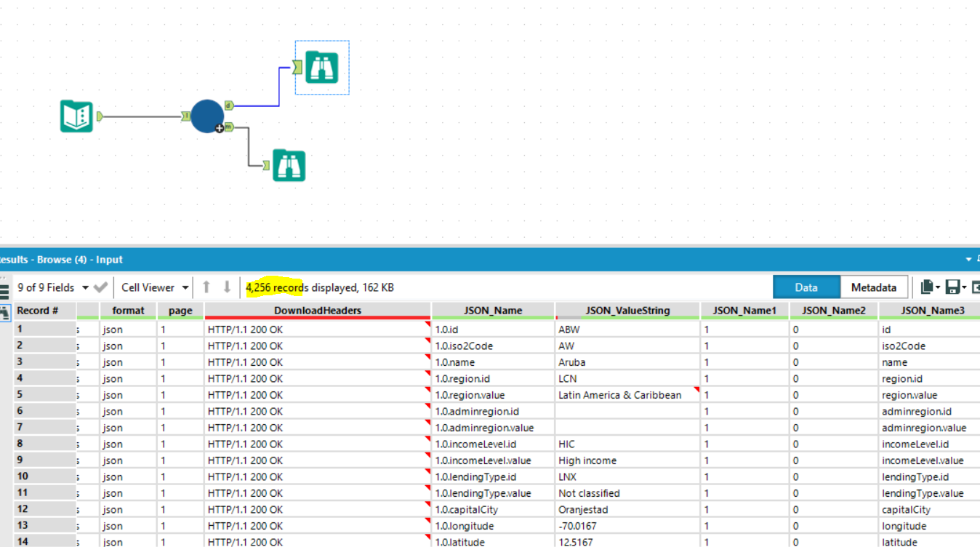Click the '4,256 records displayed' status text
The height and width of the screenshot is (547, 980).
pyautogui.click(x=320, y=287)
